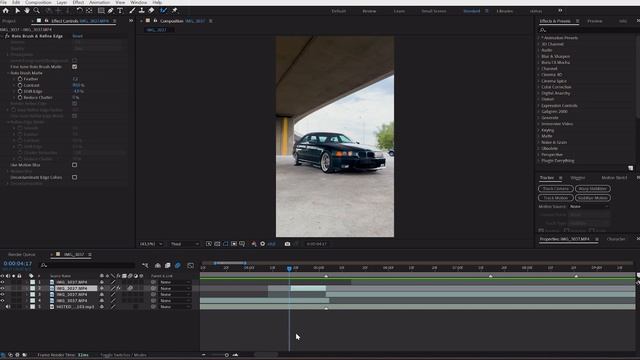
Task: Select the Clone Stamp tool
Action: click(x=142, y=11)
